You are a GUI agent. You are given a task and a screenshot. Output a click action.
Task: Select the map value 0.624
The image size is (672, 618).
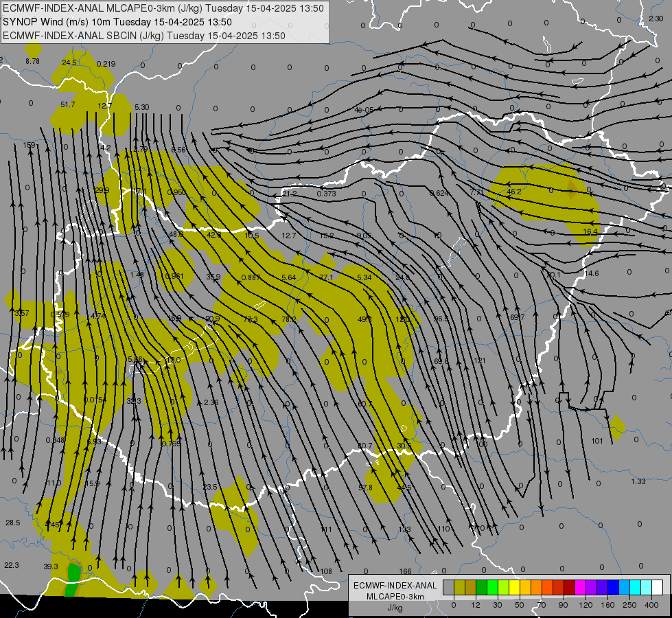point(439,193)
